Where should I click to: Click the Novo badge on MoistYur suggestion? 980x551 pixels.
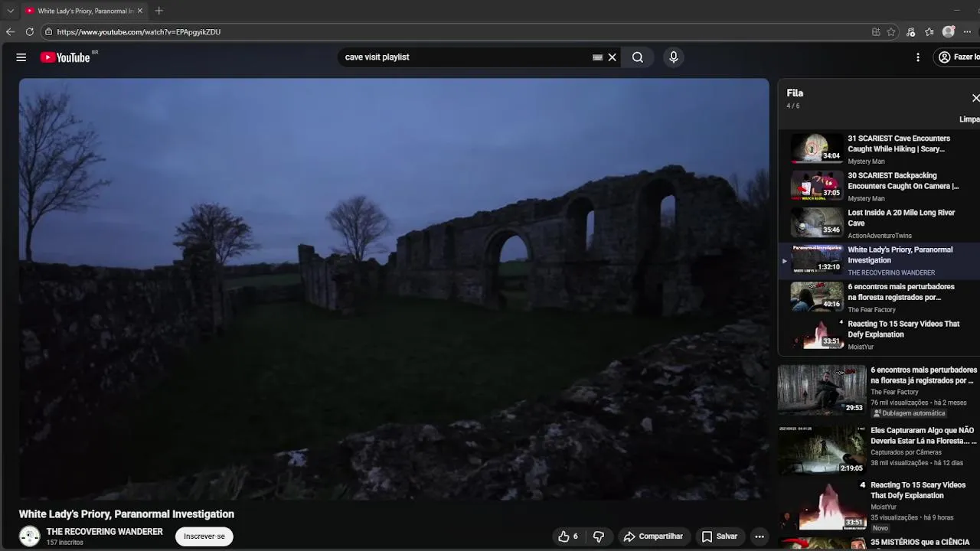click(880, 528)
